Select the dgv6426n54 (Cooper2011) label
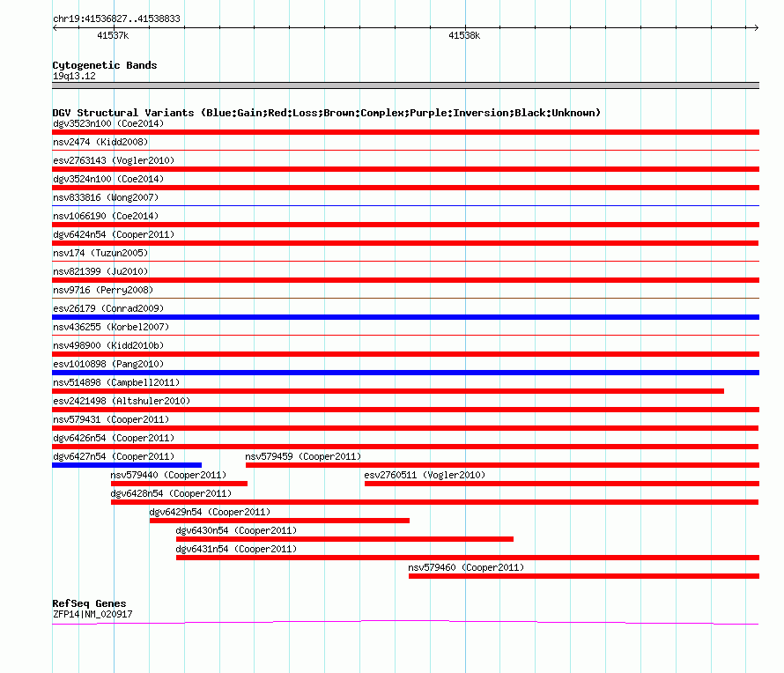Screen dimensions: 784x673 114,438
